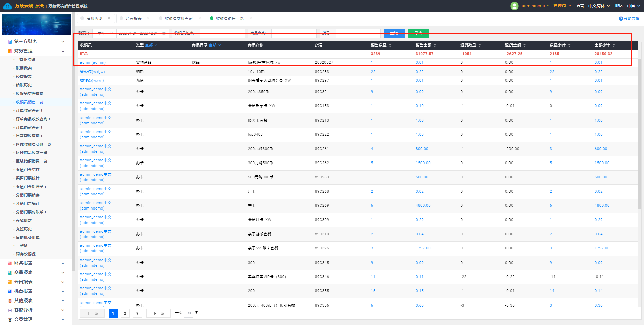The image size is (644, 325).
Task: Switch to the 经营报表 tab
Action: click(133, 18)
